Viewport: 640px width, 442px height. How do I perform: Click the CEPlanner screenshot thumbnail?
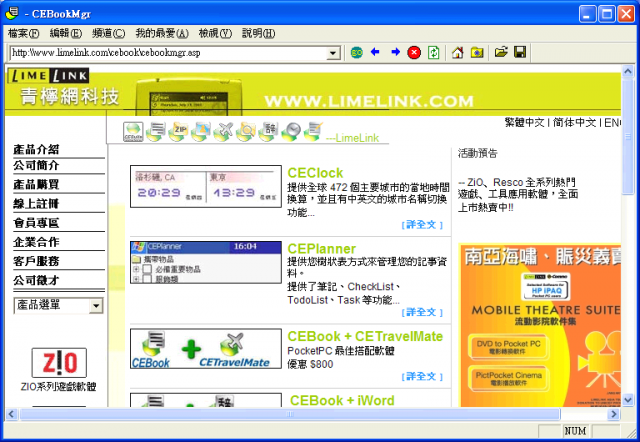[x=206, y=262]
